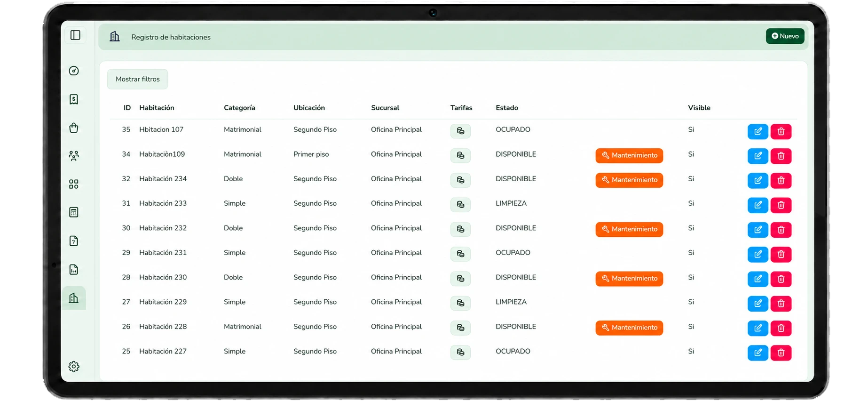The width and height of the screenshot is (868, 401).
Task: Edit Habitación 230 row
Action: [758, 279]
